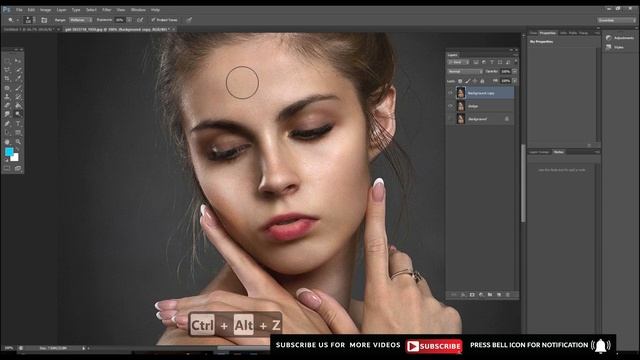
Task: Delete layer using trash icon
Action: [x=508, y=294]
